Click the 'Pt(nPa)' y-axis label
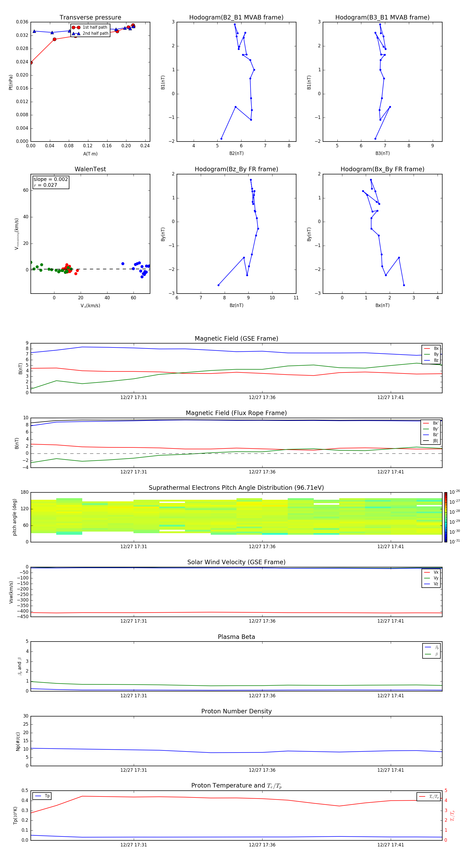Viewport: 473px width, 868px height. 11,82
